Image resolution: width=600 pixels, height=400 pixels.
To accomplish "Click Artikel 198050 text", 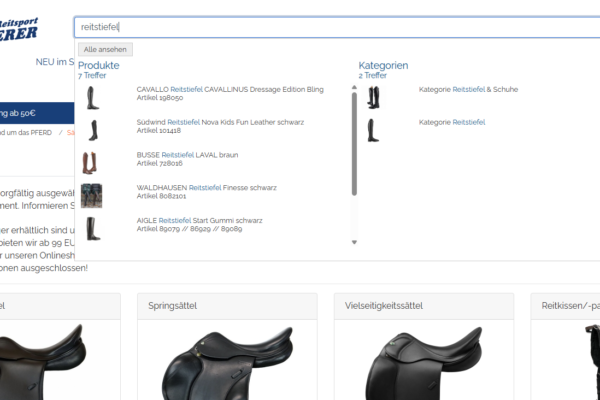I will click(x=160, y=98).
